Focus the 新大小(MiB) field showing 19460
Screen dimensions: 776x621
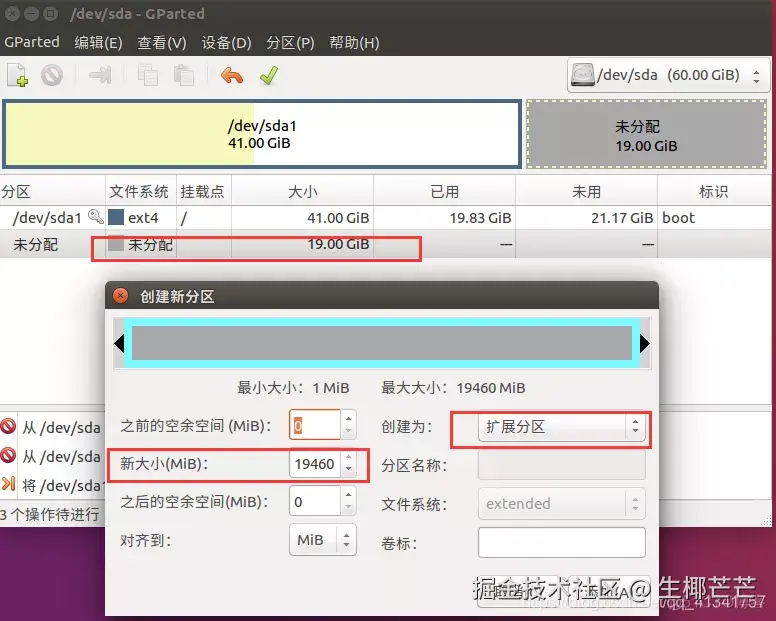coord(315,464)
